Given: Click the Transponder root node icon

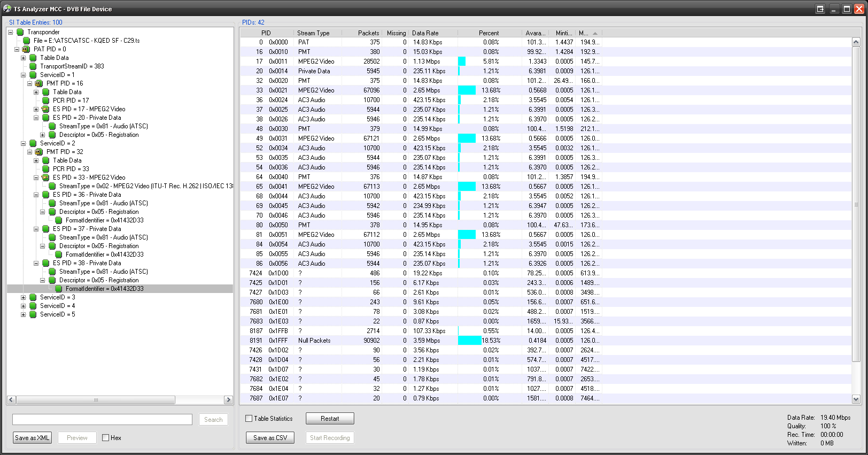Looking at the screenshot, I should pyautogui.click(x=20, y=32).
